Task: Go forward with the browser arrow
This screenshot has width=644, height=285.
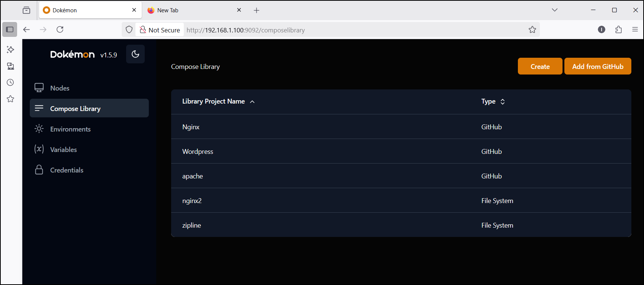Action: pos(43,29)
